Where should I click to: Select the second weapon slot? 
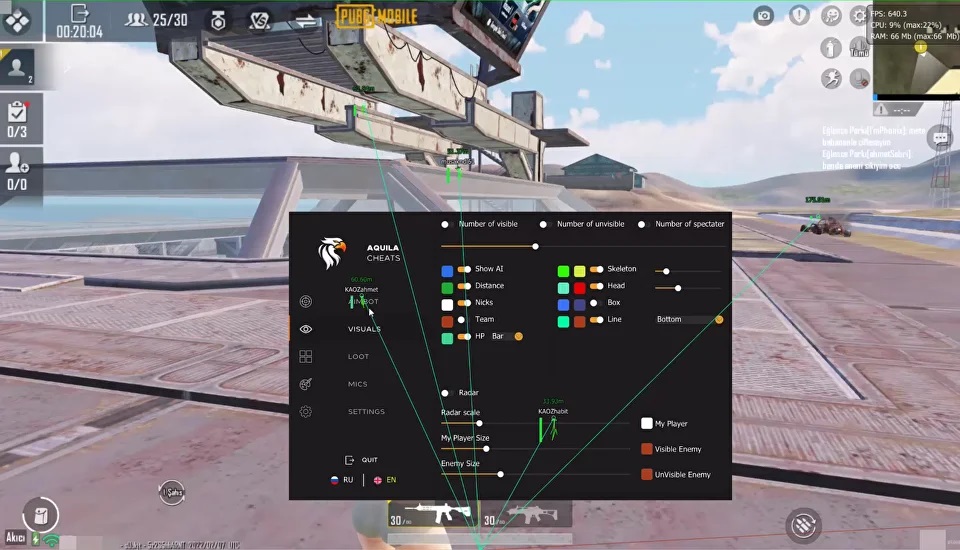527,514
